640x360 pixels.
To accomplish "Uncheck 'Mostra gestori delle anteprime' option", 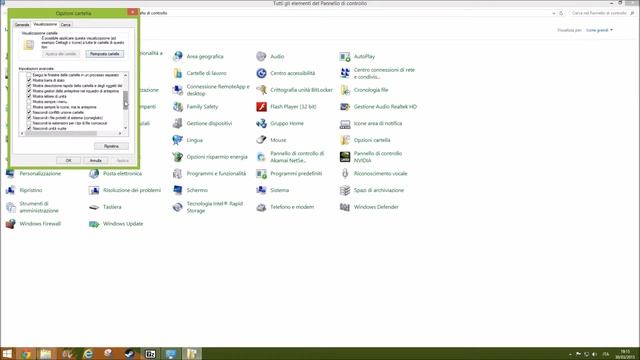I will (29, 91).
